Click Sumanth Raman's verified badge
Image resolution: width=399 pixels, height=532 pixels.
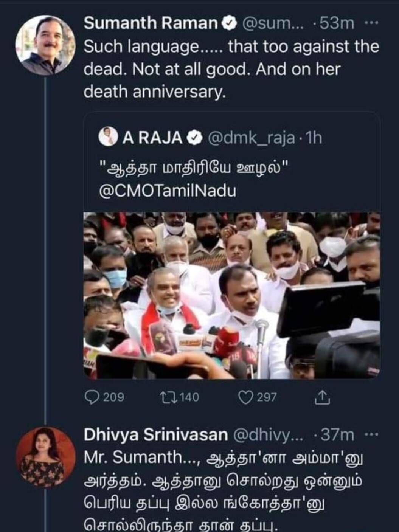point(229,24)
